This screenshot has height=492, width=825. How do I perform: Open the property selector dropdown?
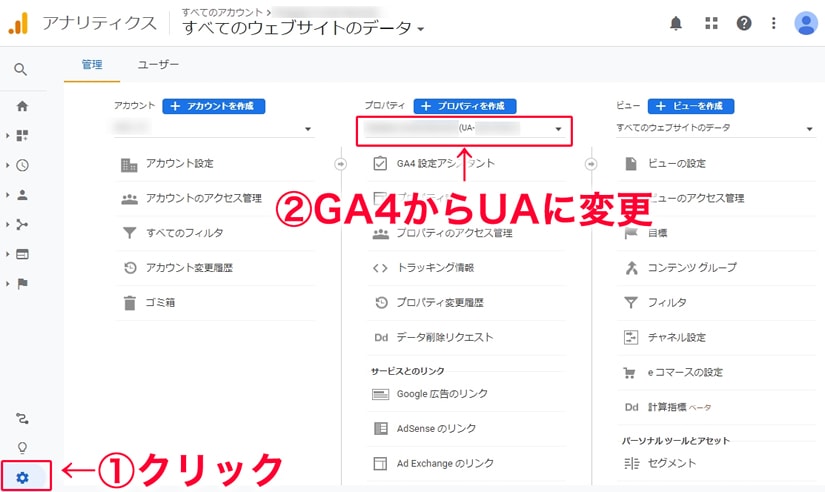coord(464,128)
